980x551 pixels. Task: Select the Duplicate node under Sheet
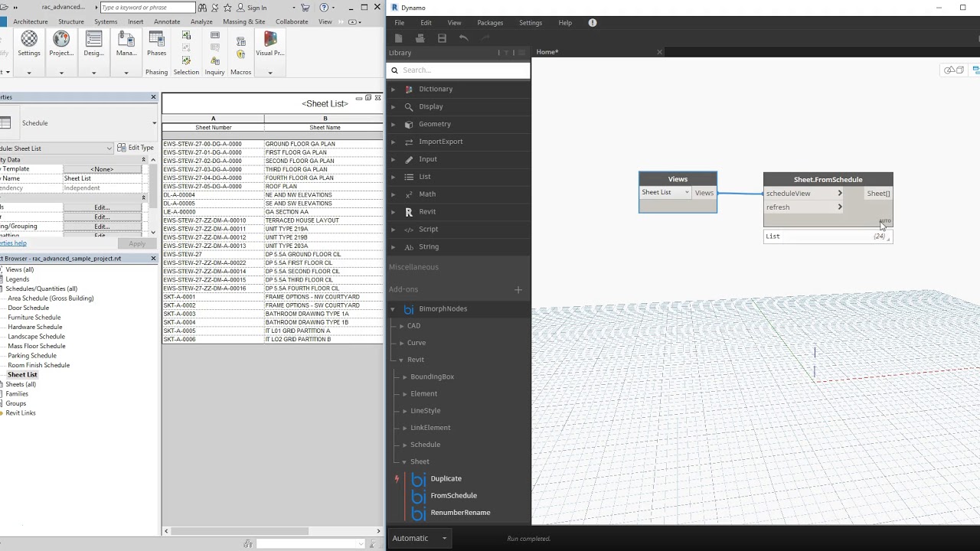(x=446, y=479)
